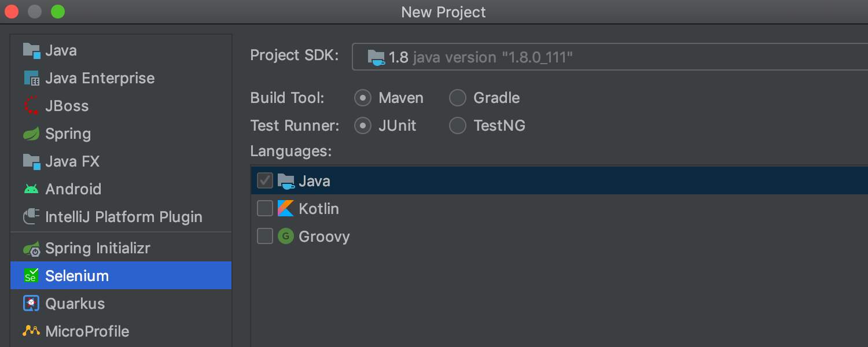The height and width of the screenshot is (347, 868).
Task: Select IntelliJ Platform Plugin label
Action: [x=124, y=217]
